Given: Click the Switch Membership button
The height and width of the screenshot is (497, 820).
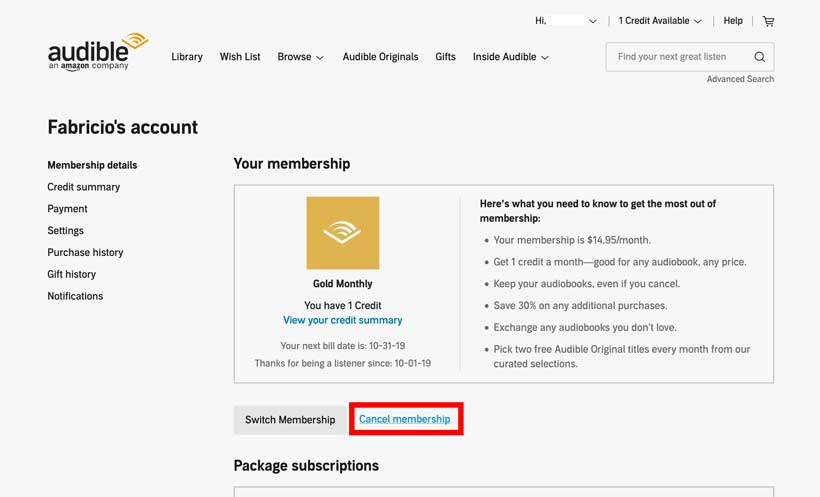Looking at the screenshot, I should (290, 420).
